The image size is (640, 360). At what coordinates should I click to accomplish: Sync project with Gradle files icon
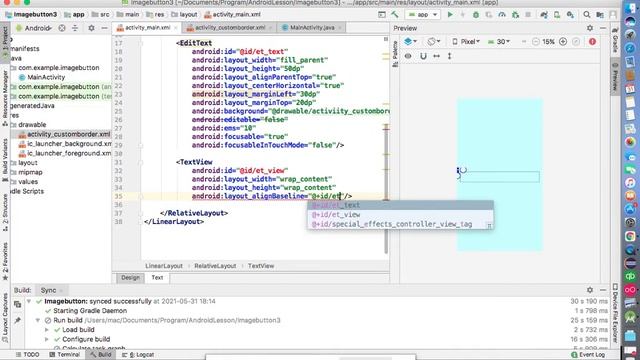(544, 15)
